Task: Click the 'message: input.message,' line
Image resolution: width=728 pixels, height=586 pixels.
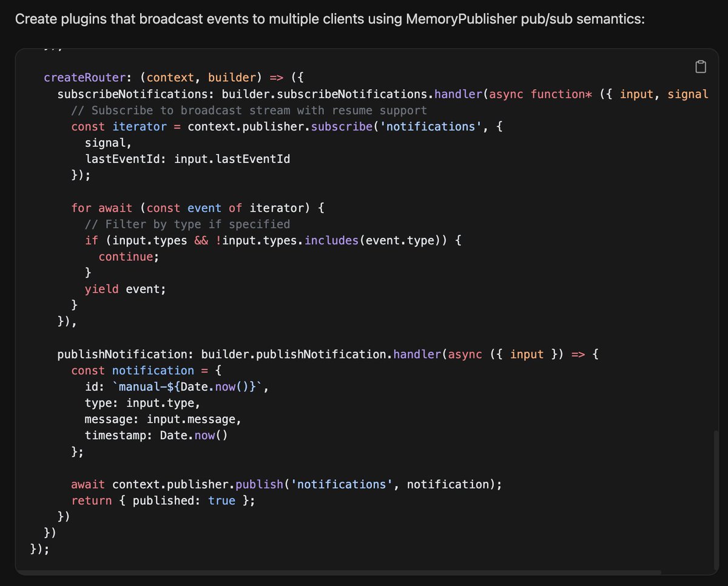Action: click(x=163, y=419)
